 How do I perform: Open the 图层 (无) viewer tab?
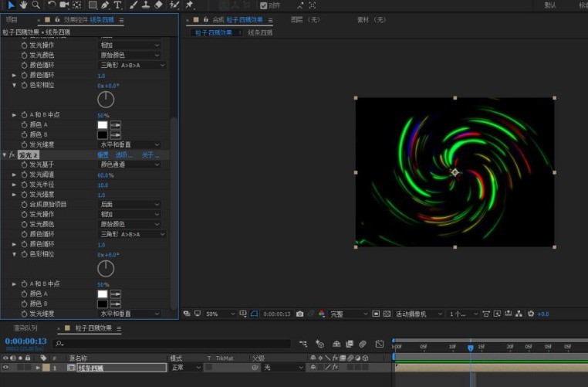point(306,19)
